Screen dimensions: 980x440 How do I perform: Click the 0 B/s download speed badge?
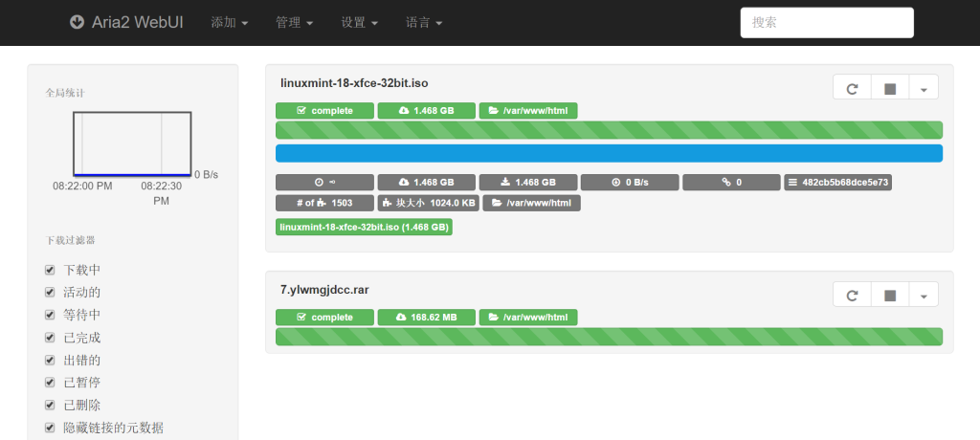tap(630, 183)
